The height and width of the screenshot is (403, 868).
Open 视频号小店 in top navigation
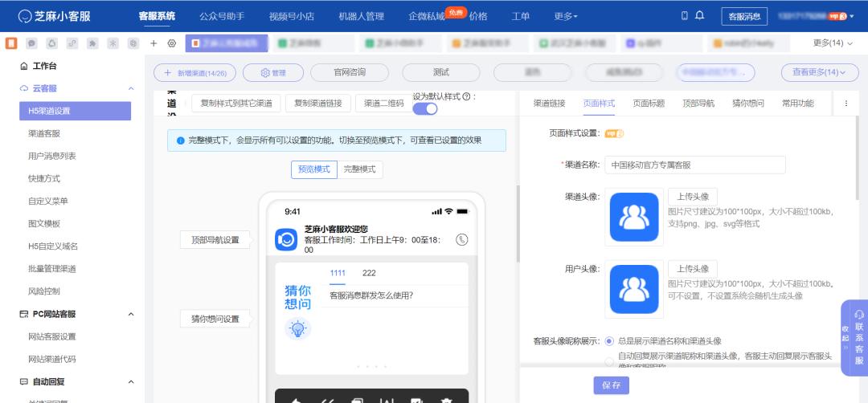point(291,16)
